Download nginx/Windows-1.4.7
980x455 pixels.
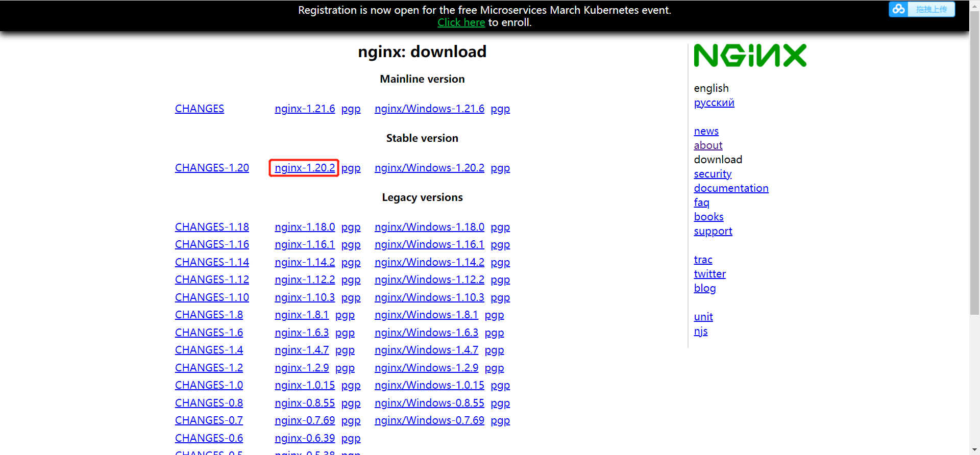coord(426,350)
